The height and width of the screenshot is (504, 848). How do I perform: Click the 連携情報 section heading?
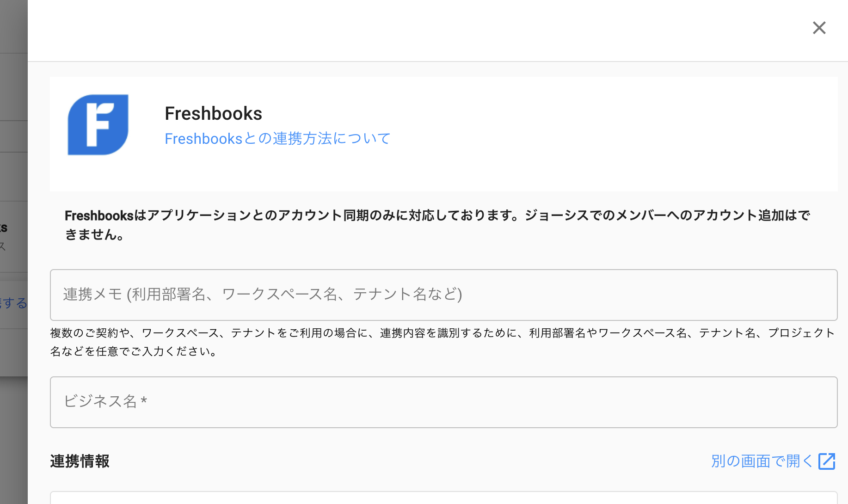coord(80,461)
